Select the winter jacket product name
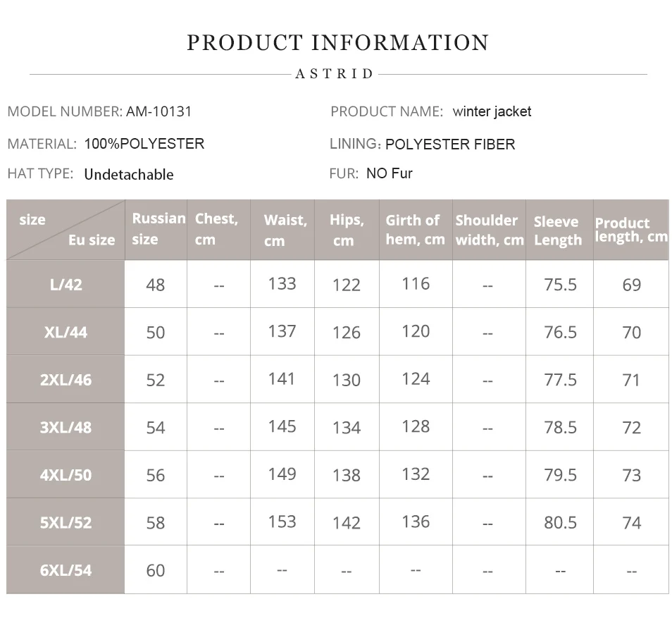This screenshot has height=623, width=672. pos(492,111)
